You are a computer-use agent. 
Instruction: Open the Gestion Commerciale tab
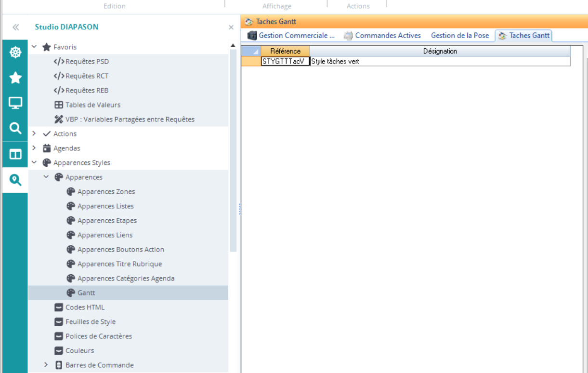tap(296, 36)
